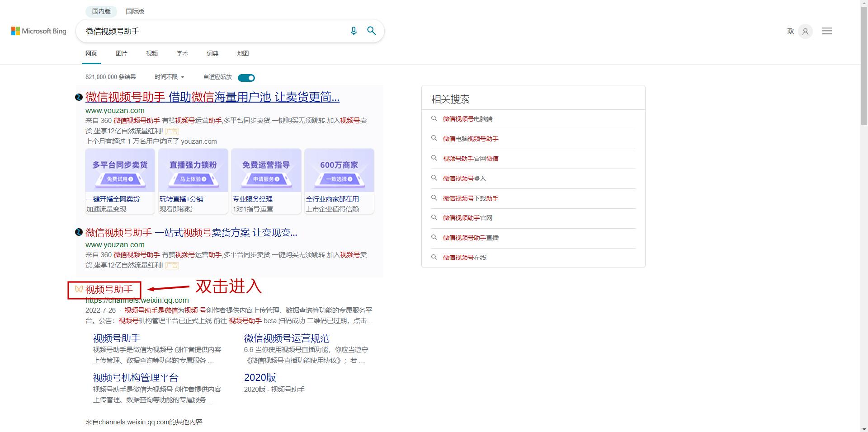Click the magnifier icon beside 微信视频号助手直播

click(434, 237)
